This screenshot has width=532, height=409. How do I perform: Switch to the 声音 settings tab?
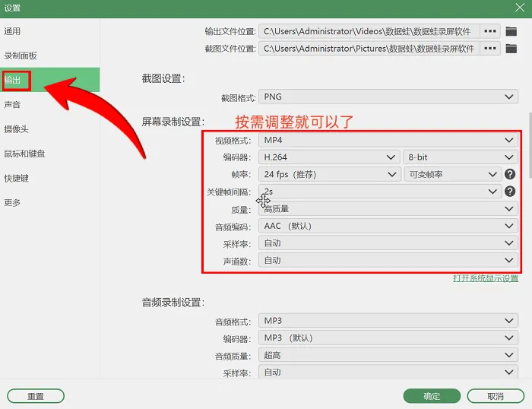[x=50, y=105]
